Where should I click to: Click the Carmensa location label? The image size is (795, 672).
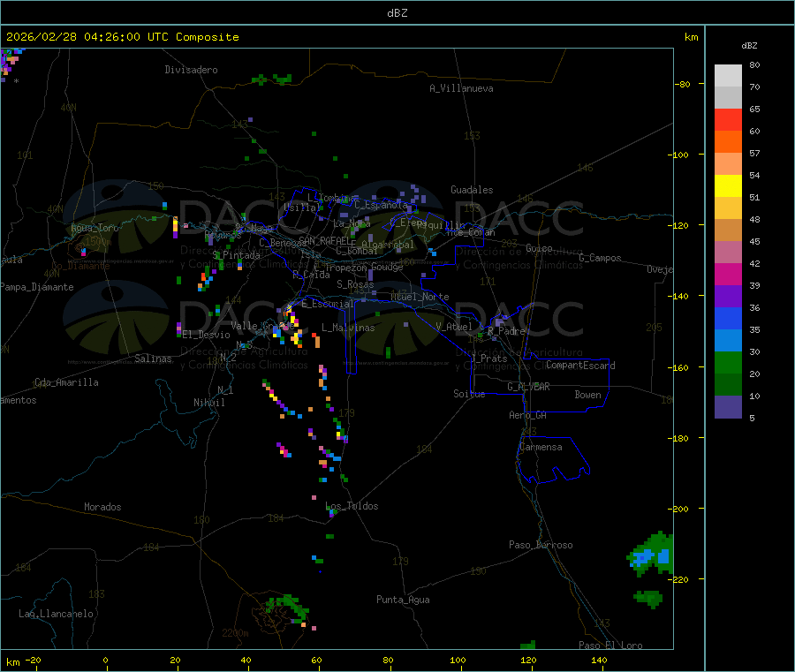541,447
